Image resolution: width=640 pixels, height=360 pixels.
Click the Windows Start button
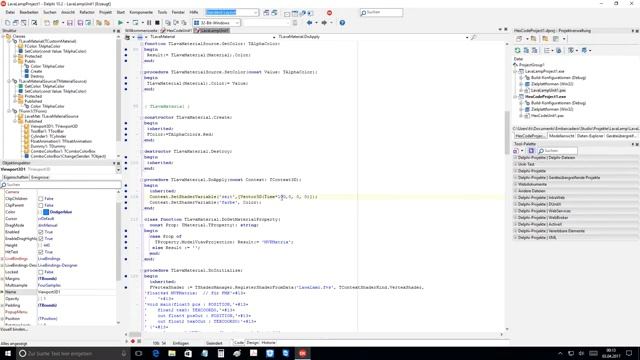point(7,353)
